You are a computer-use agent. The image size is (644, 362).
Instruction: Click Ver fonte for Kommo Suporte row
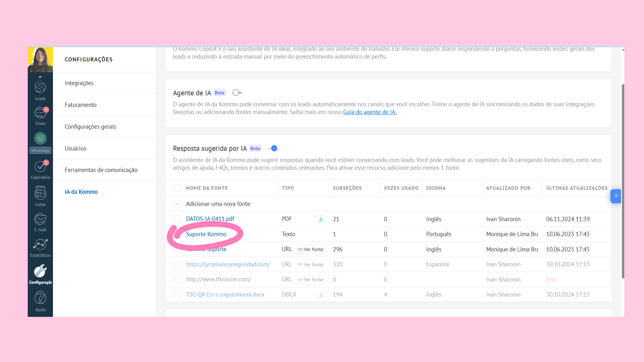click(x=310, y=249)
